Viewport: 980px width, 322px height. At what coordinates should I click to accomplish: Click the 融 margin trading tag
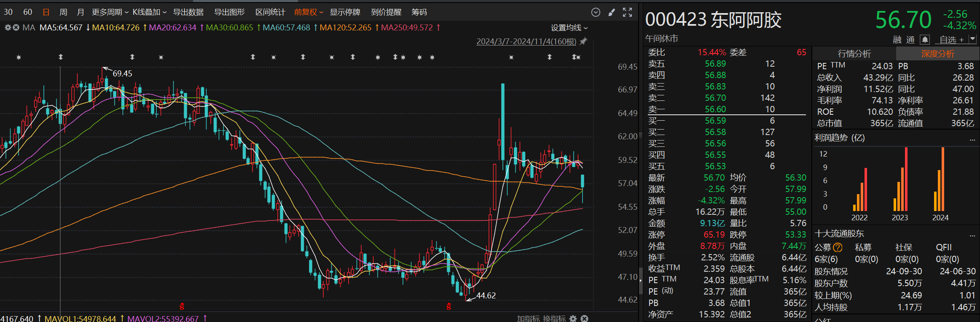click(x=897, y=40)
